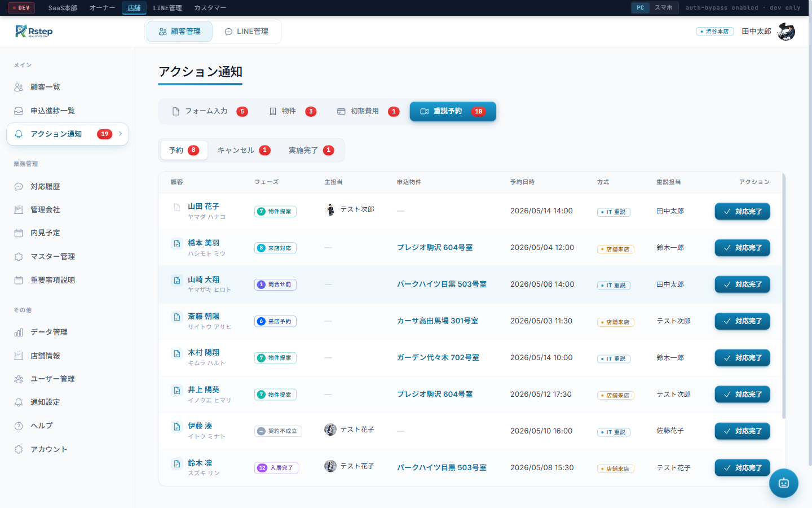Image resolution: width=812 pixels, height=508 pixels.
Task: Open 内見予定 in the sidebar
Action: click(68, 233)
